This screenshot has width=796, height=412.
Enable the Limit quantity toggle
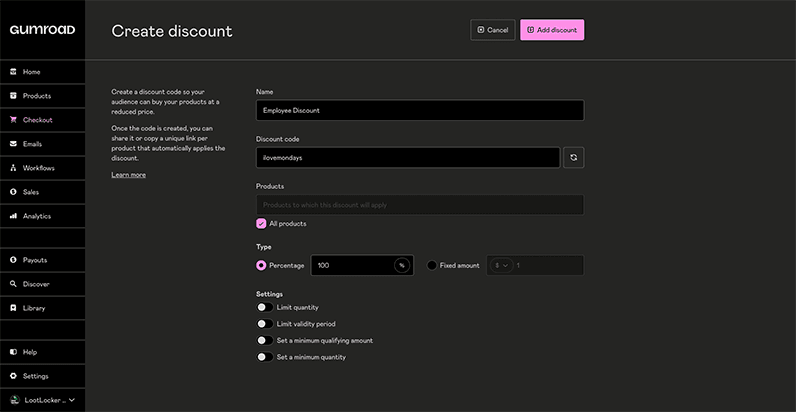coord(264,307)
